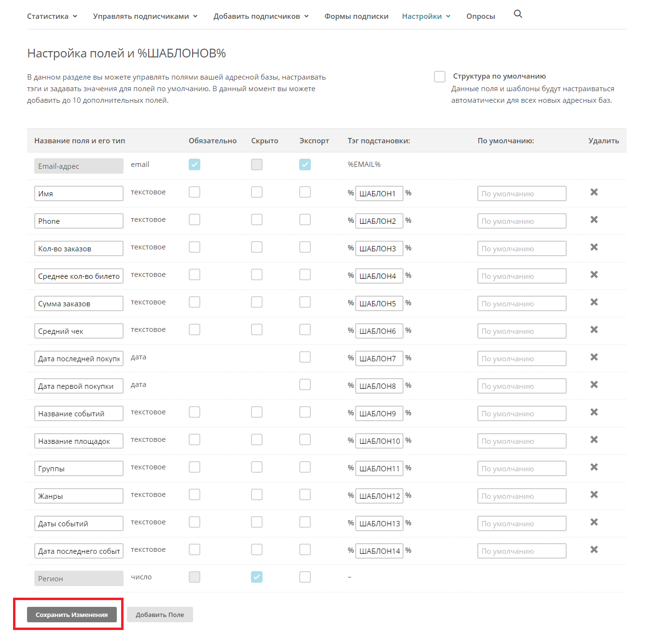Delete the Дата последнего событ field
654x644 pixels.
coord(594,549)
